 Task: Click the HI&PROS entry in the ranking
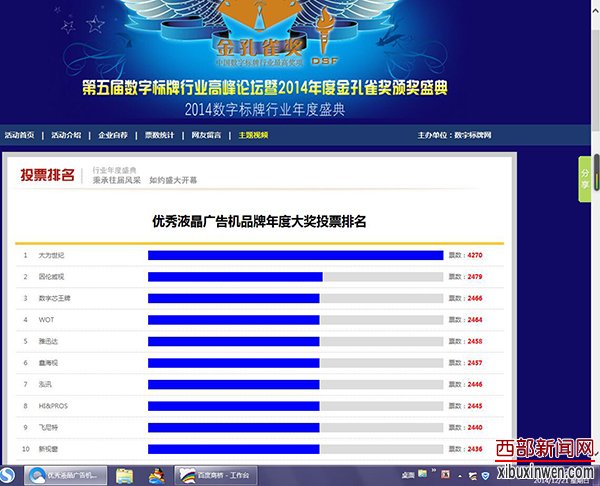(50, 405)
